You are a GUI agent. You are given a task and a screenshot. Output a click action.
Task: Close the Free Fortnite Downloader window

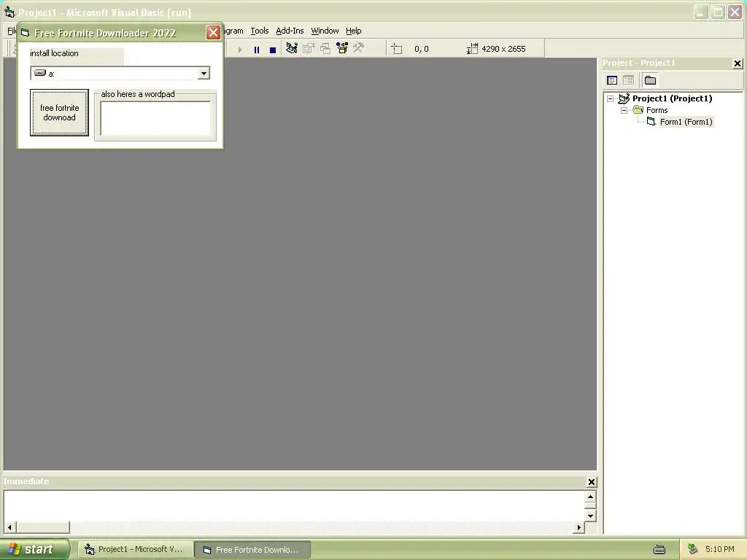(x=213, y=32)
